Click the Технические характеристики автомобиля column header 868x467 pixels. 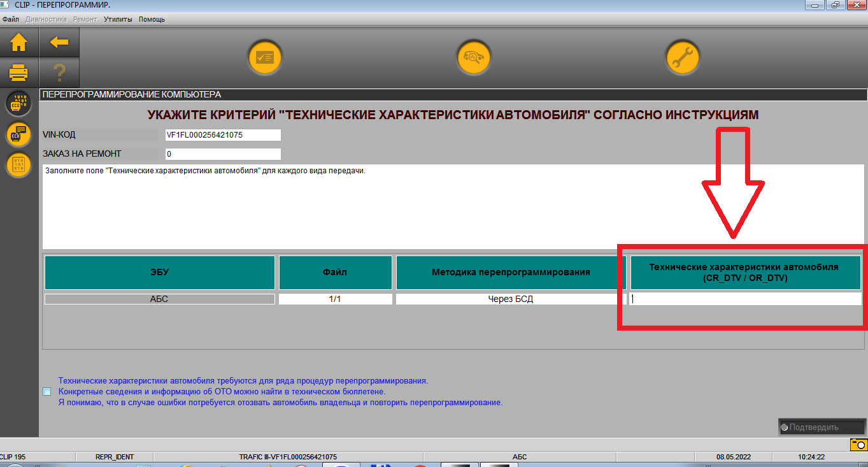pyautogui.click(x=745, y=273)
